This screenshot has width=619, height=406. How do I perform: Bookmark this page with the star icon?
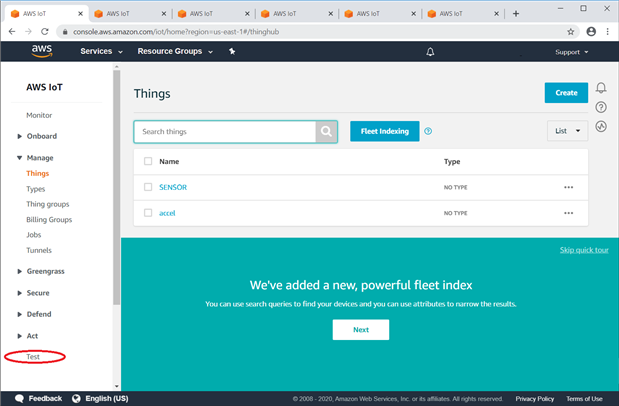(570, 32)
